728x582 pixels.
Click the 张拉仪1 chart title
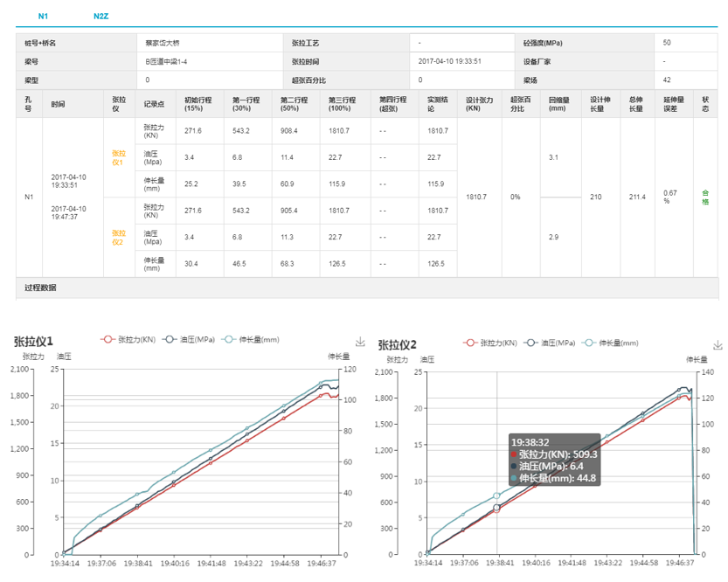click(32, 341)
